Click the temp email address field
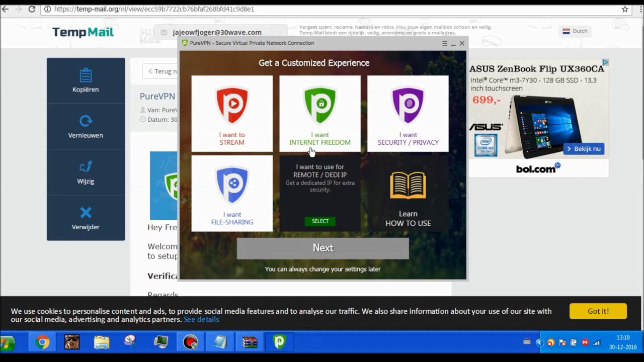This screenshot has height=362, width=644. click(x=220, y=32)
